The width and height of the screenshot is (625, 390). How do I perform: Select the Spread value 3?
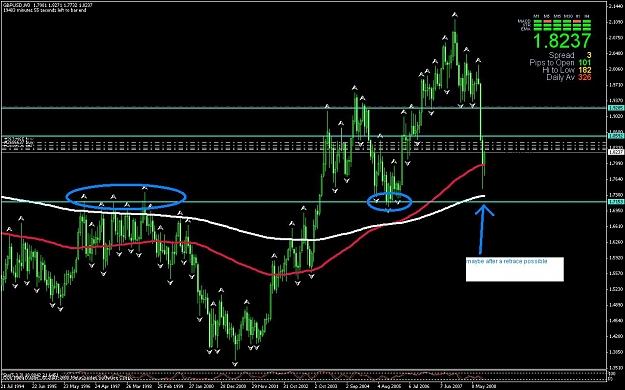589,55
